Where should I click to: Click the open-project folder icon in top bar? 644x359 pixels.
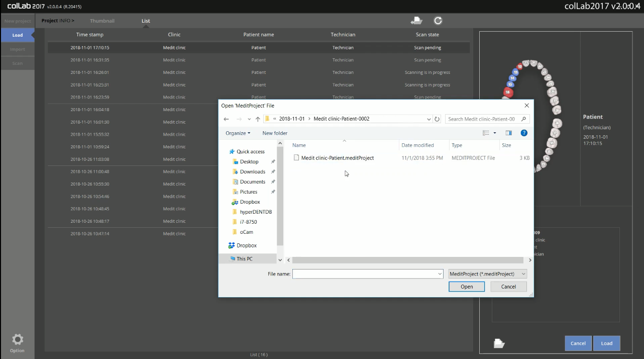point(416,21)
